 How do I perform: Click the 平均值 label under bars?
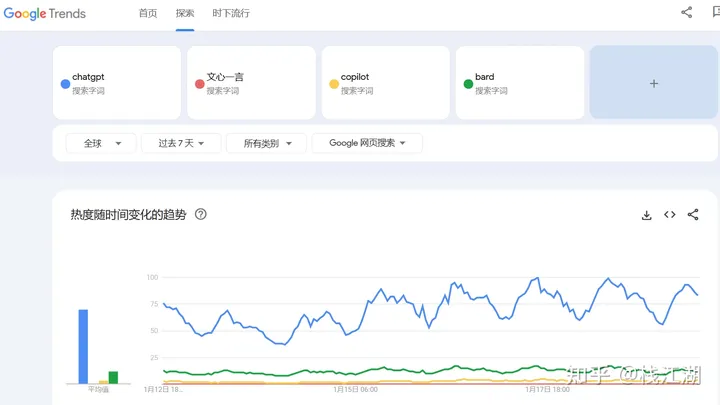pyautogui.click(x=98, y=389)
